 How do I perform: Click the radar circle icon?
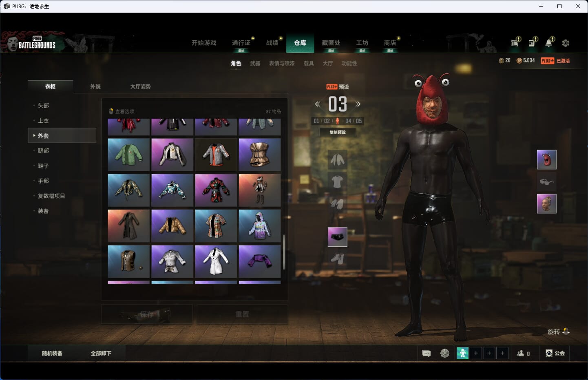coord(445,353)
